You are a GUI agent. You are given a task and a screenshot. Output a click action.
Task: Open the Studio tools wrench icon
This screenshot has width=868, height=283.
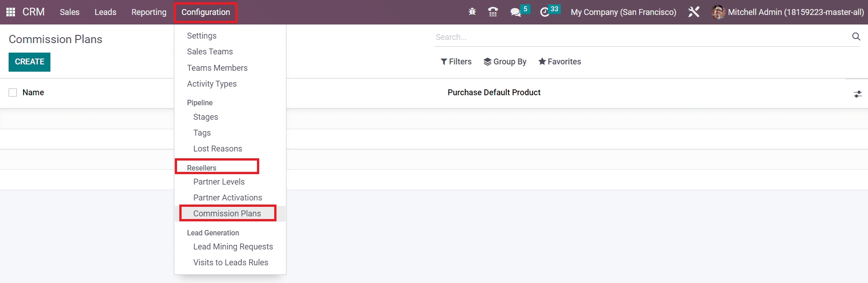[694, 12]
